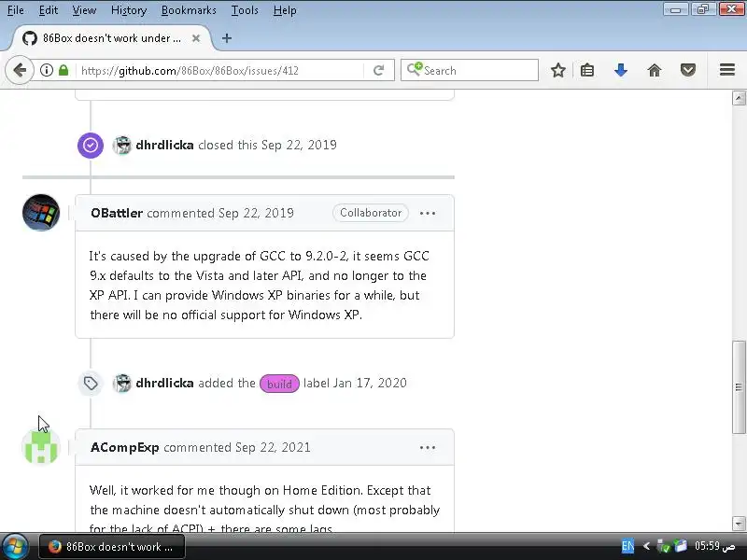
Task: Reload the page with the refresh icon
Action: coord(379,71)
